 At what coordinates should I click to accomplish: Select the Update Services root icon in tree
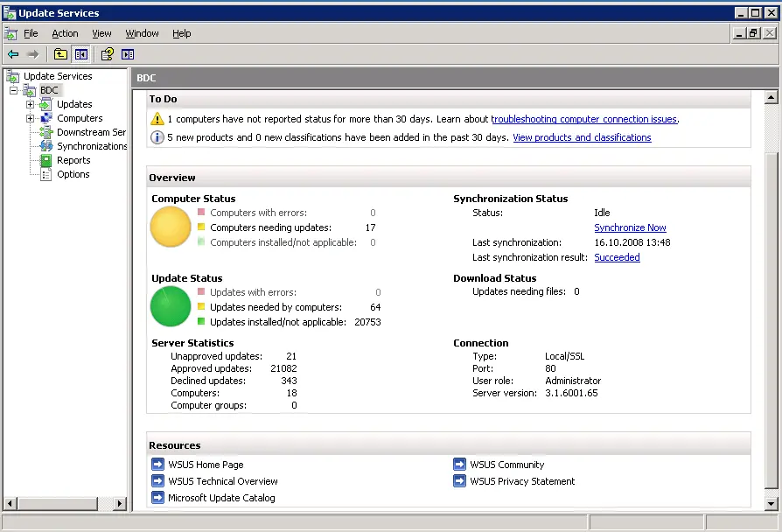[13, 76]
